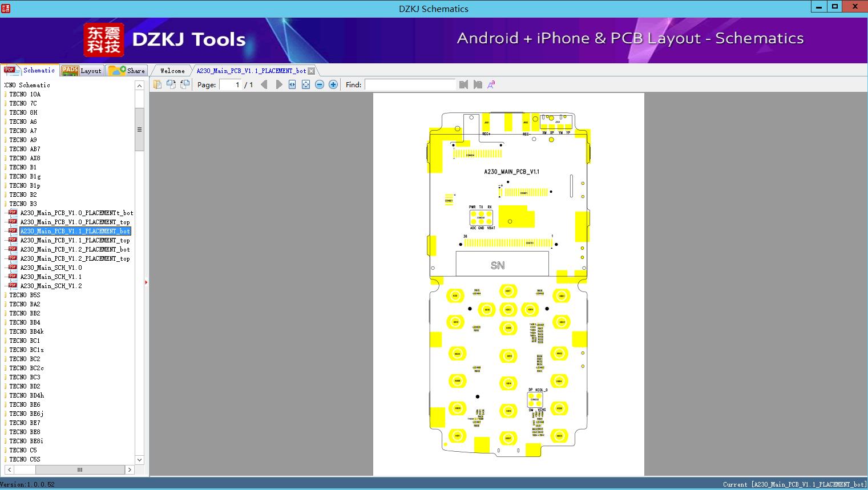The width and height of the screenshot is (868, 490).
Task: Open the Share tab
Action: coord(127,70)
